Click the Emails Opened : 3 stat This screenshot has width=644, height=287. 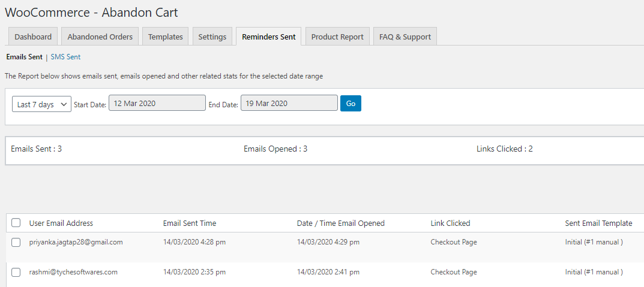275,149
